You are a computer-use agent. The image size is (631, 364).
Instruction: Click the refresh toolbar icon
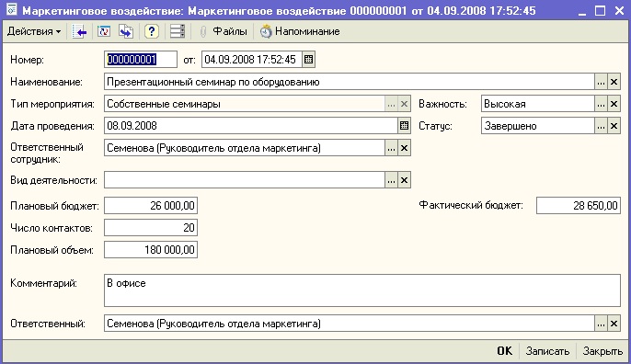click(103, 31)
